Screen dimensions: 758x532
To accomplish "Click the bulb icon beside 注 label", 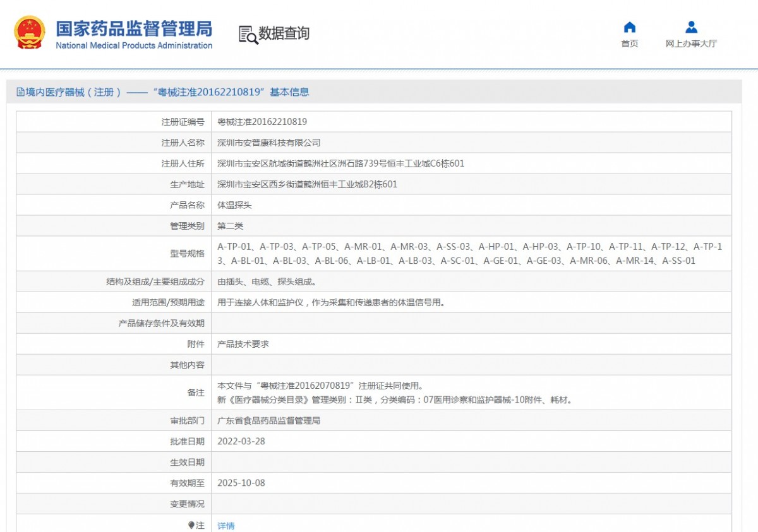I will (191, 525).
